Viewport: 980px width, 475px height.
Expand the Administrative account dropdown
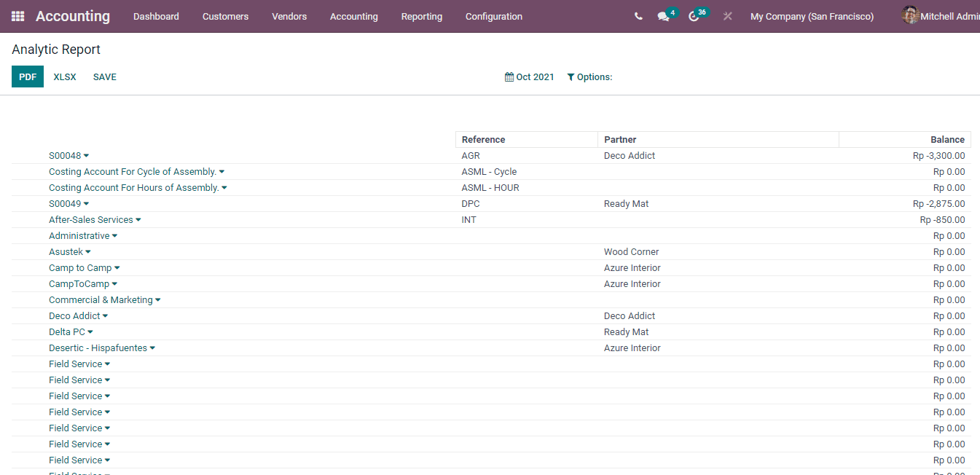pos(114,235)
